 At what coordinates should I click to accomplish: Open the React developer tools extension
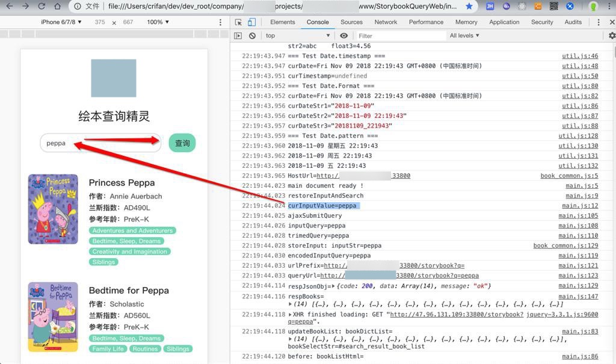pos(522,6)
